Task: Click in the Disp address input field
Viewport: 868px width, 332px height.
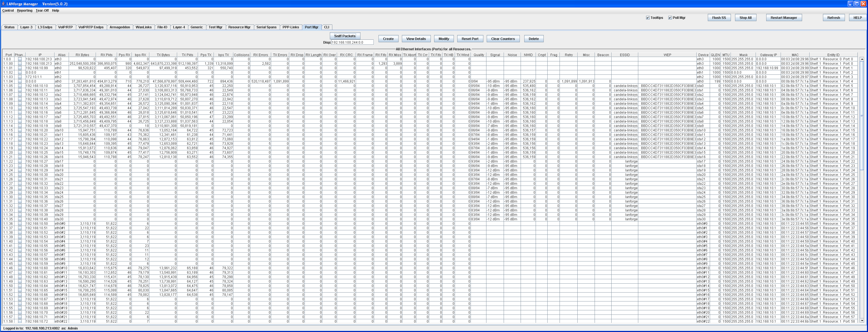Action: tap(352, 43)
